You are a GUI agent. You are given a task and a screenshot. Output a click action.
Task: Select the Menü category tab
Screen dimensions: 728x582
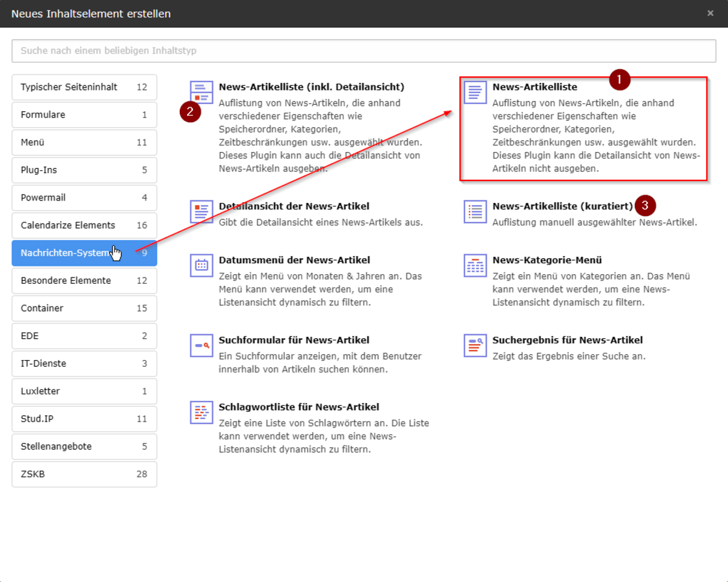(84, 142)
